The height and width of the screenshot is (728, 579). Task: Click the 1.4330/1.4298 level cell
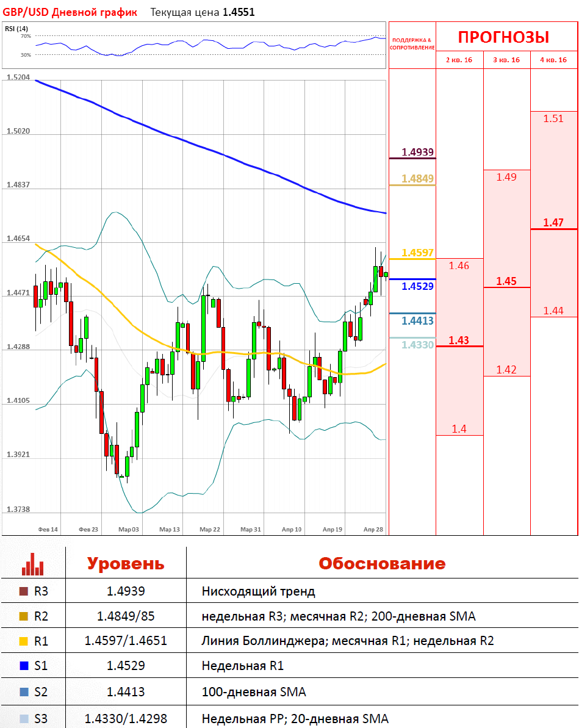pos(126,719)
